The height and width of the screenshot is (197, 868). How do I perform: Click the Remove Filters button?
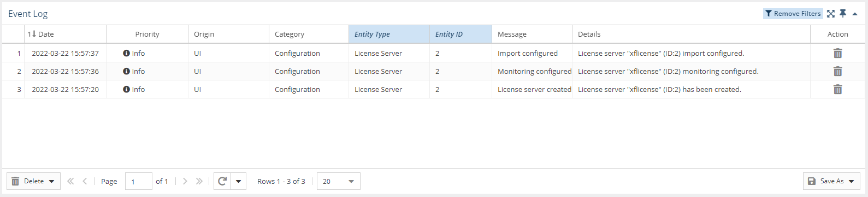[793, 14]
